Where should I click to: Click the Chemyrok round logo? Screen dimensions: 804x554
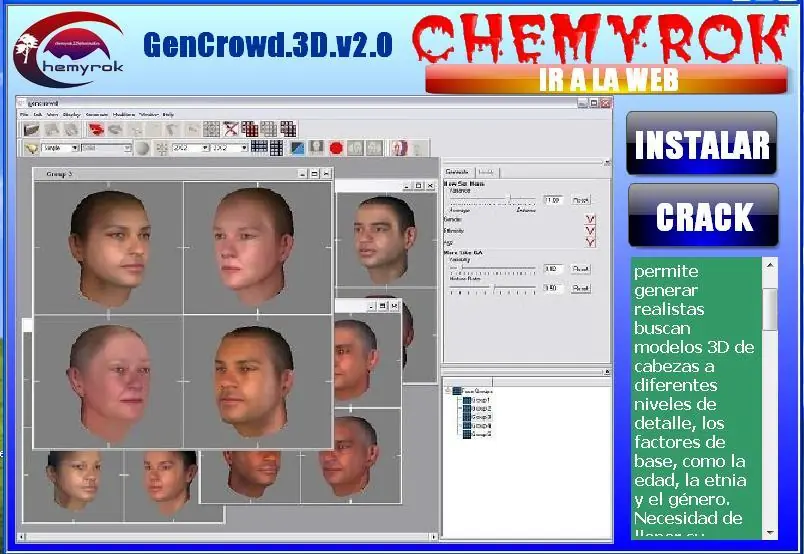coord(69,49)
